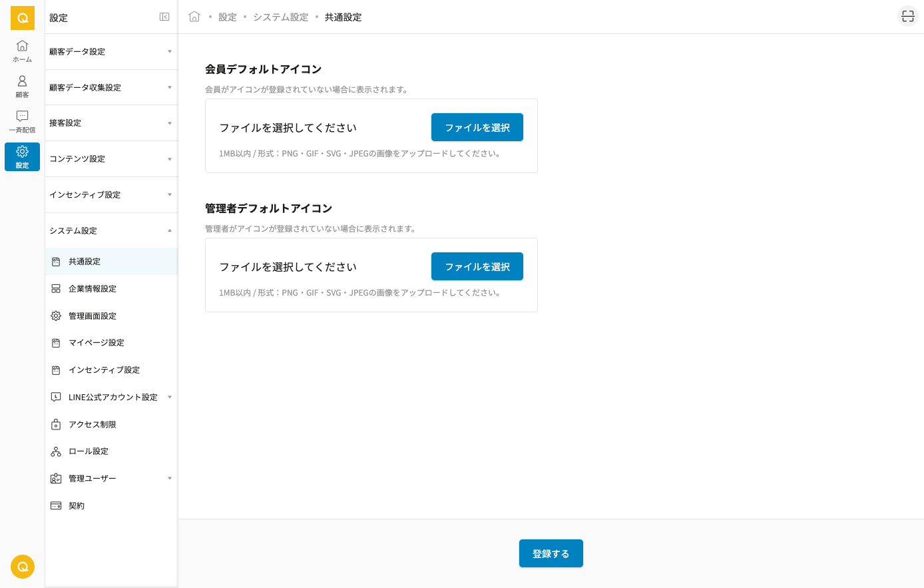Expand 顧客データ設定 section
This screenshot has width=924, height=588.
click(111, 51)
